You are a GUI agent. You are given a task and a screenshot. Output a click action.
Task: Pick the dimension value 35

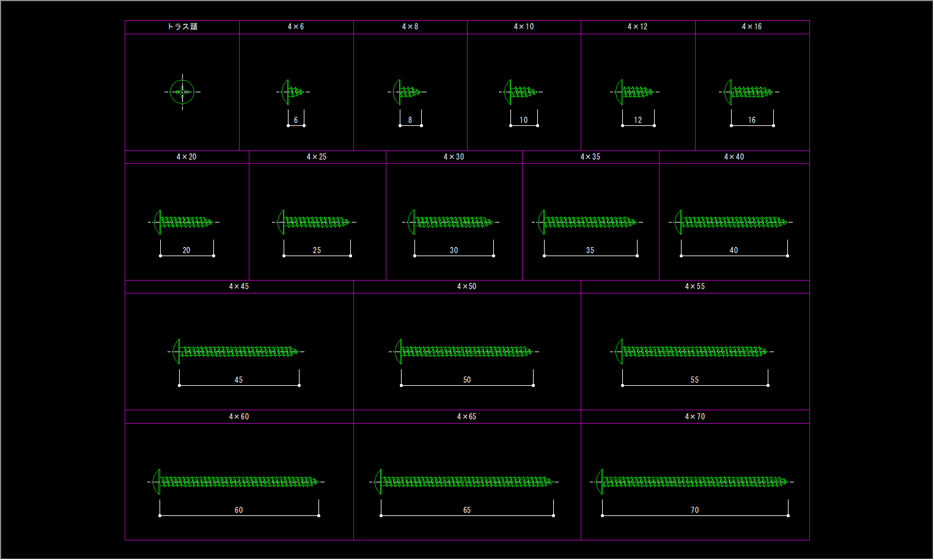tap(590, 251)
